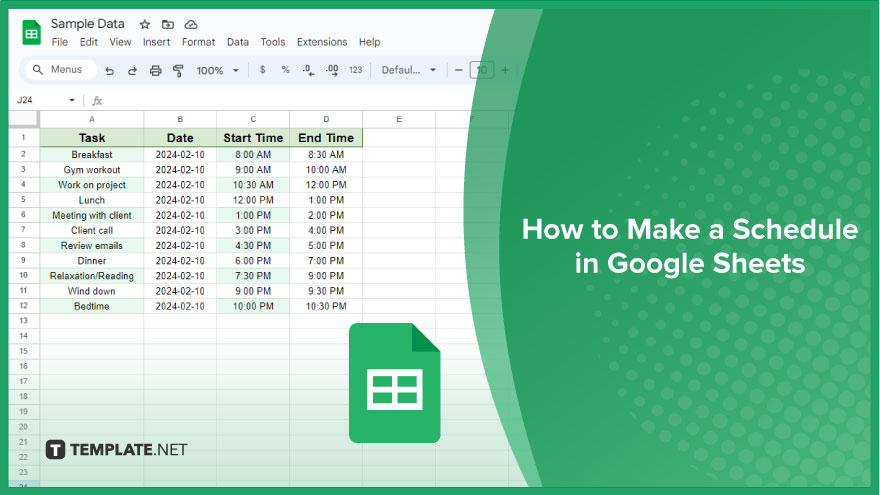Open the View menu
Image resolution: width=880 pixels, height=495 pixels.
coord(120,42)
